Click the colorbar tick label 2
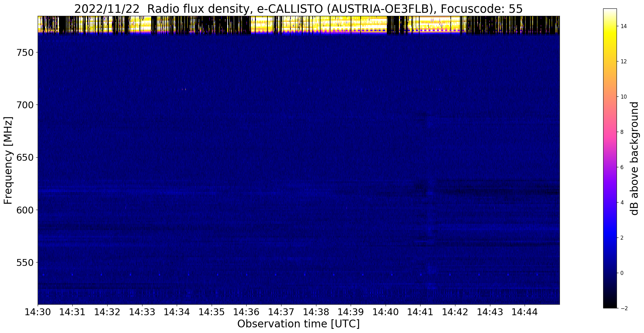This screenshot has width=644, height=333. tap(622, 238)
